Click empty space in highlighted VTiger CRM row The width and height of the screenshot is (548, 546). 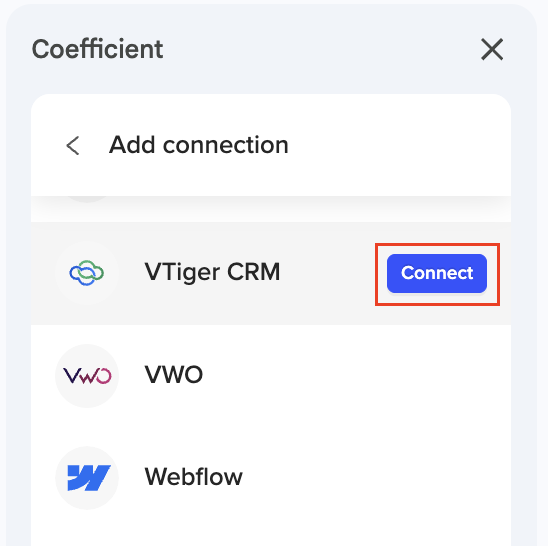tap(327, 273)
